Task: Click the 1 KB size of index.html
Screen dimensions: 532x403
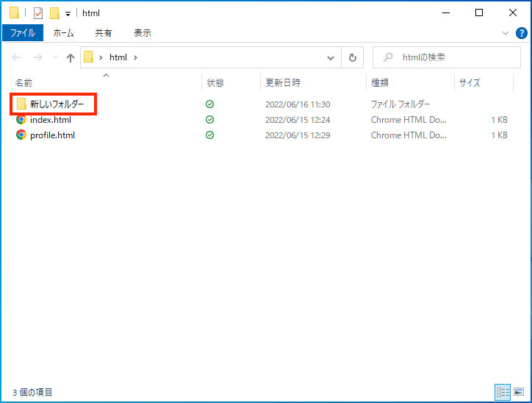Action: (x=499, y=120)
